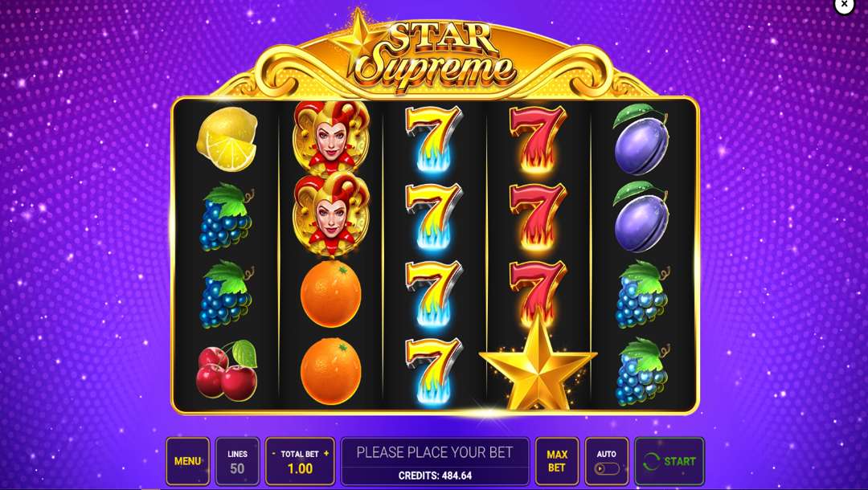868x490 pixels.
Task: Open the Menu panel
Action: pos(187,461)
